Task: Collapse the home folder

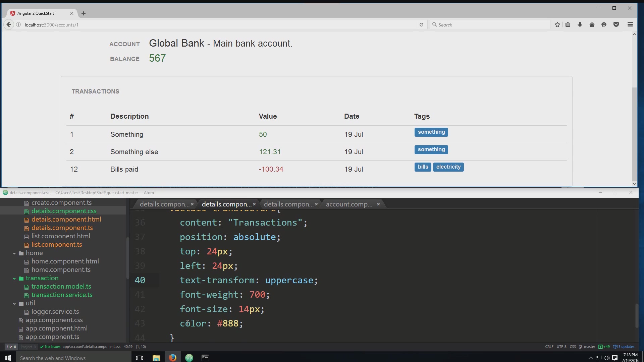Action: (14, 253)
